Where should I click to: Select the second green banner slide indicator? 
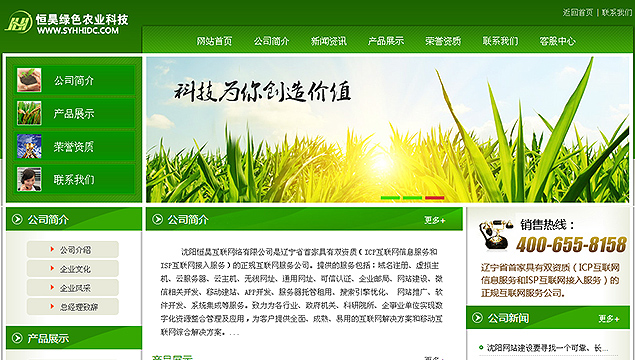pyautogui.click(x=412, y=198)
